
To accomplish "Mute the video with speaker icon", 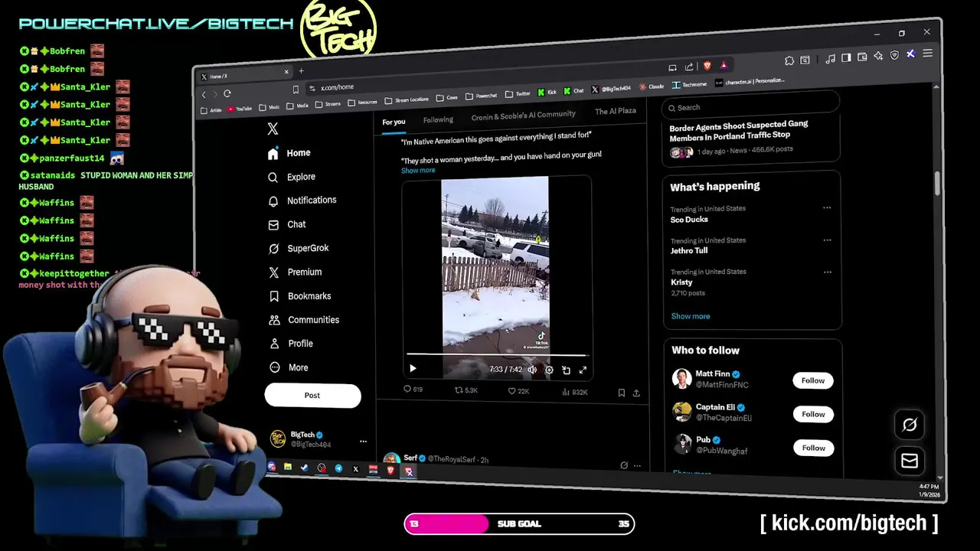I will [532, 370].
